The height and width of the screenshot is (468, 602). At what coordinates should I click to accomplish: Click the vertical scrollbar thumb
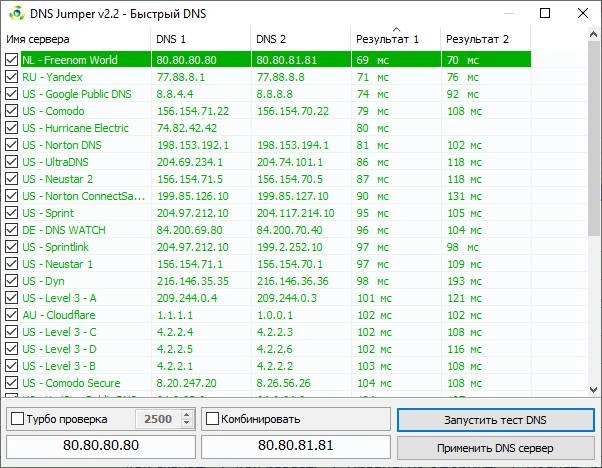coord(594,138)
